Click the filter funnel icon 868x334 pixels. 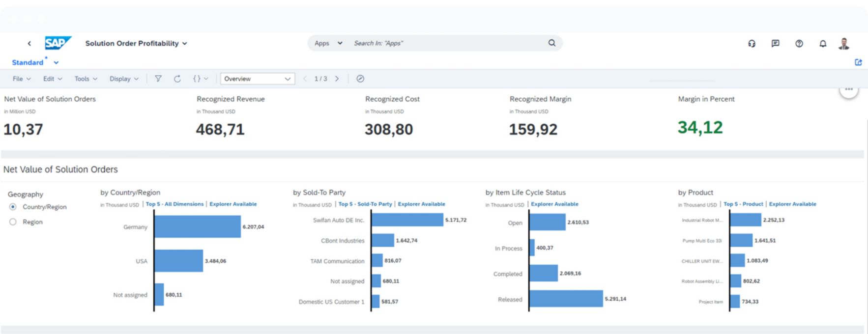click(158, 79)
